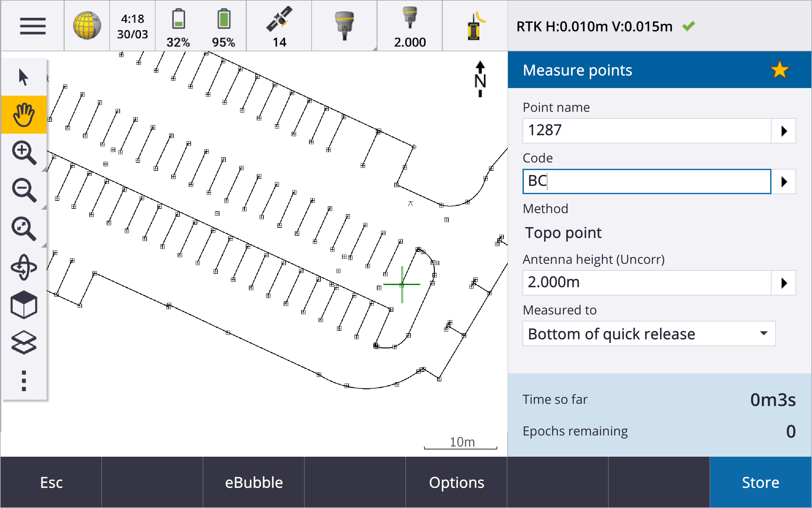Click the Point name field 1287
812x508 pixels.
[646, 131]
